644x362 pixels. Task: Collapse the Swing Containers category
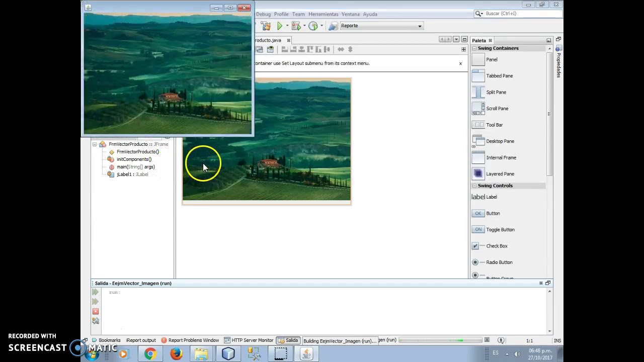[474, 48]
